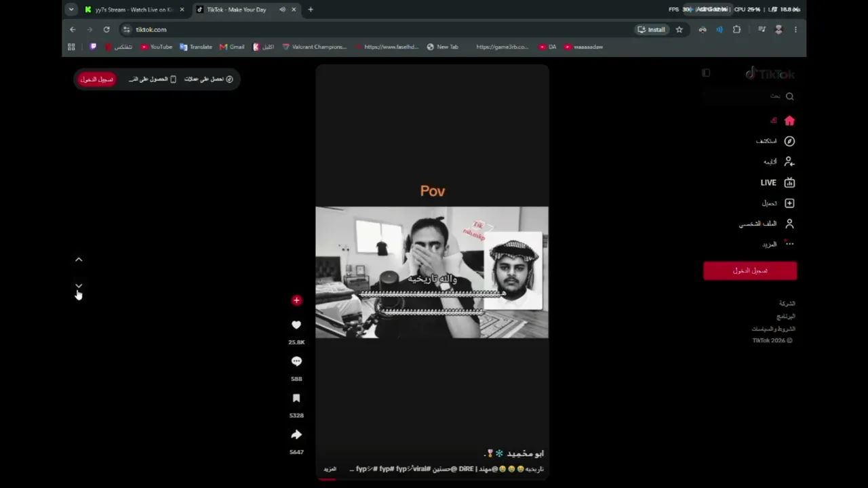
Task: Open the waaaaadaw bookmark
Action: tap(583, 47)
